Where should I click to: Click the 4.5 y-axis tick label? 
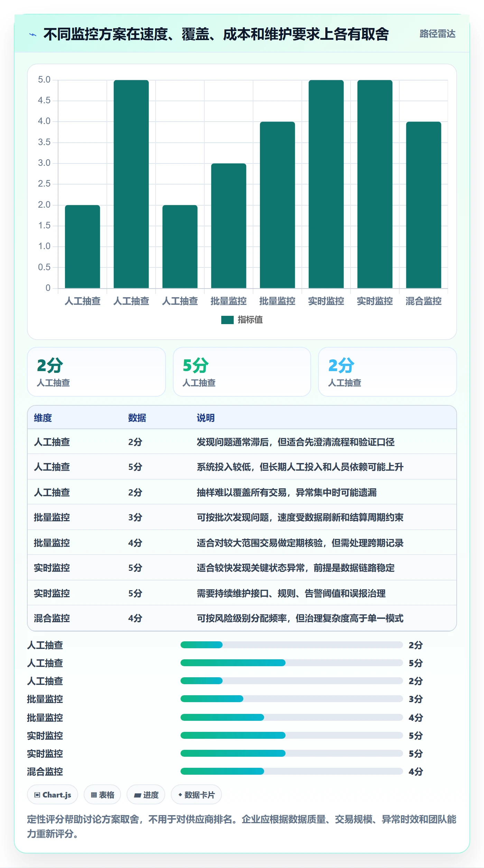[44, 101]
